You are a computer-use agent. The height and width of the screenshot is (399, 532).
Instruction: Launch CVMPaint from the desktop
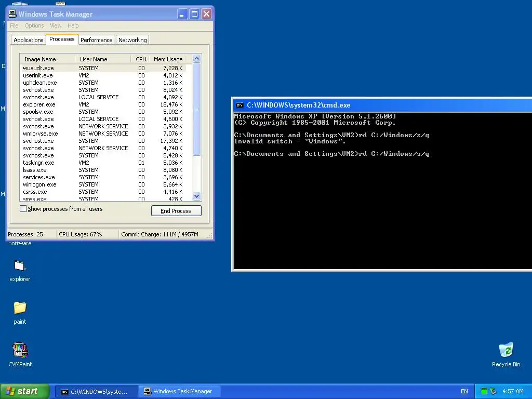click(20, 350)
